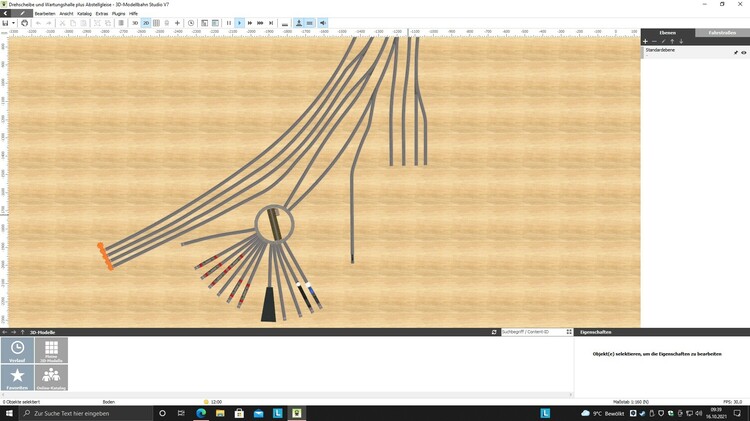
Task: Open the Hilfe menu
Action: coord(133,13)
